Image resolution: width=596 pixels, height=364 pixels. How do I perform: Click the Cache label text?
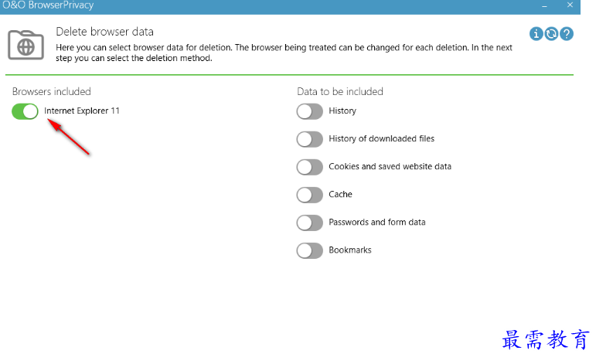click(340, 194)
